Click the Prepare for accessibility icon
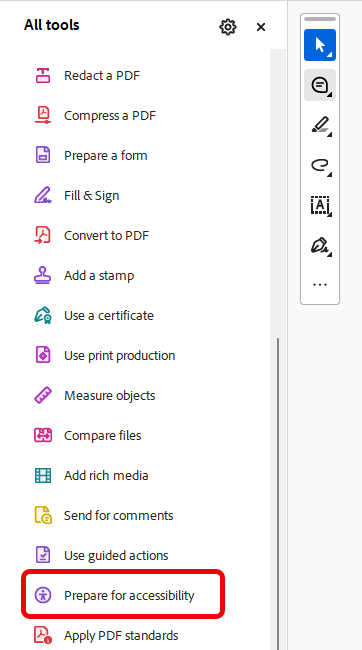Screen dimensions: 362x650 (43, 595)
